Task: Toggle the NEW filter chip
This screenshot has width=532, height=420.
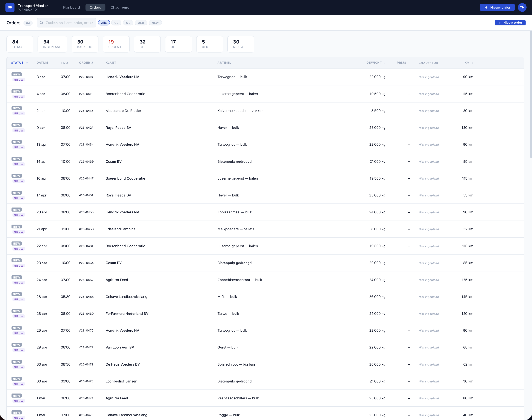Action: coord(155,23)
